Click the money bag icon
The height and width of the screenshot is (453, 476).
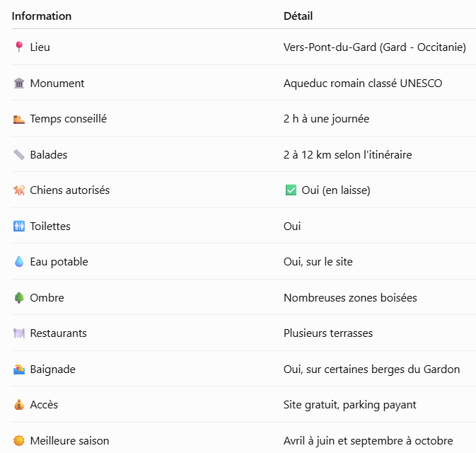[x=19, y=405]
